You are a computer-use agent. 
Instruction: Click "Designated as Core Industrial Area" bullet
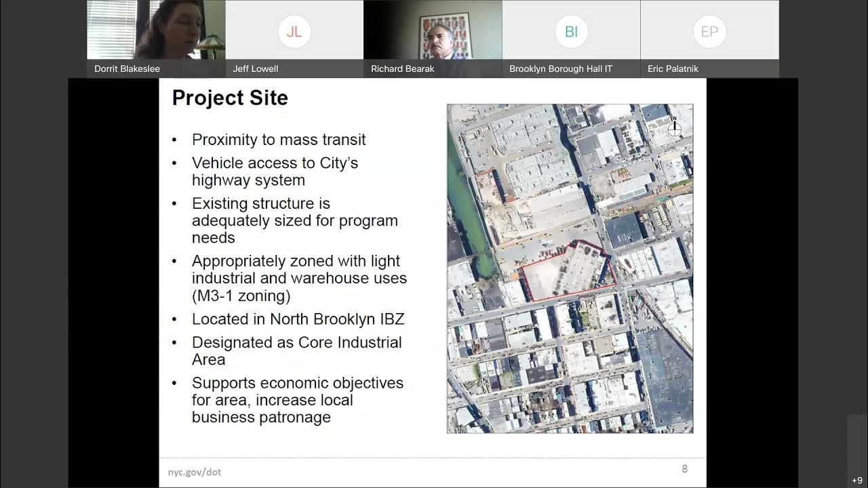(297, 351)
